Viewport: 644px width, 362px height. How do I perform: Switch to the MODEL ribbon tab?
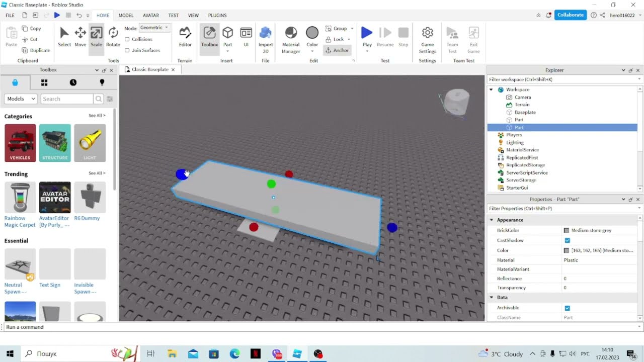point(126,16)
